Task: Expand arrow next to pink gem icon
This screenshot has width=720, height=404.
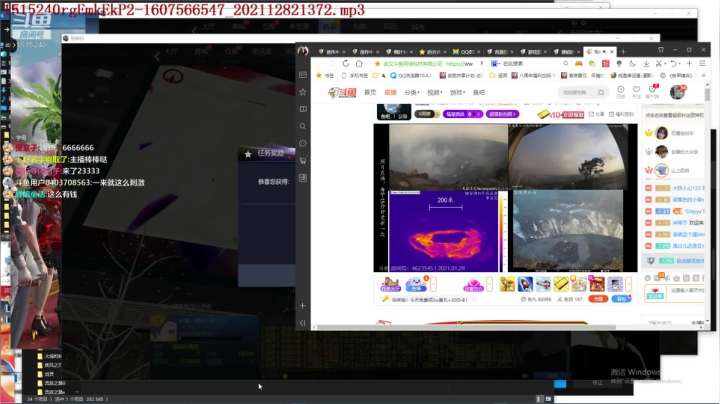Action: pyautogui.click(x=489, y=284)
